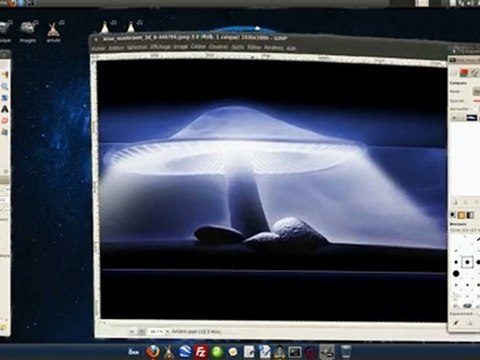This screenshot has height=360, width=480.
Task: Open the Outils menu
Action: [x=238, y=47]
